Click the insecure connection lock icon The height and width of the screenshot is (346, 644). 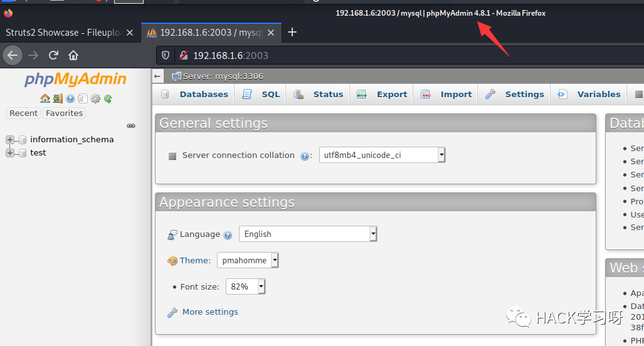point(184,55)
